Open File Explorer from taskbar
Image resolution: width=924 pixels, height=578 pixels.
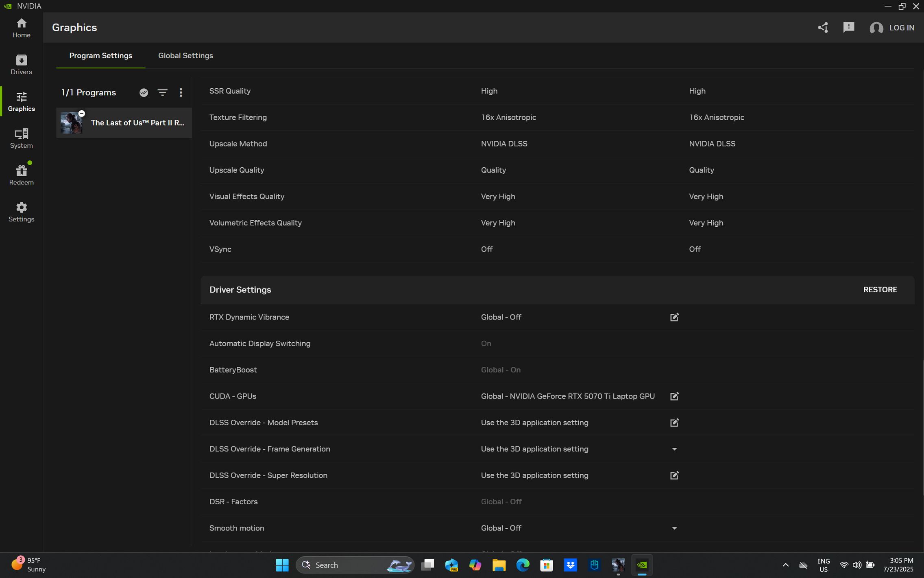[x=499, y=565]
